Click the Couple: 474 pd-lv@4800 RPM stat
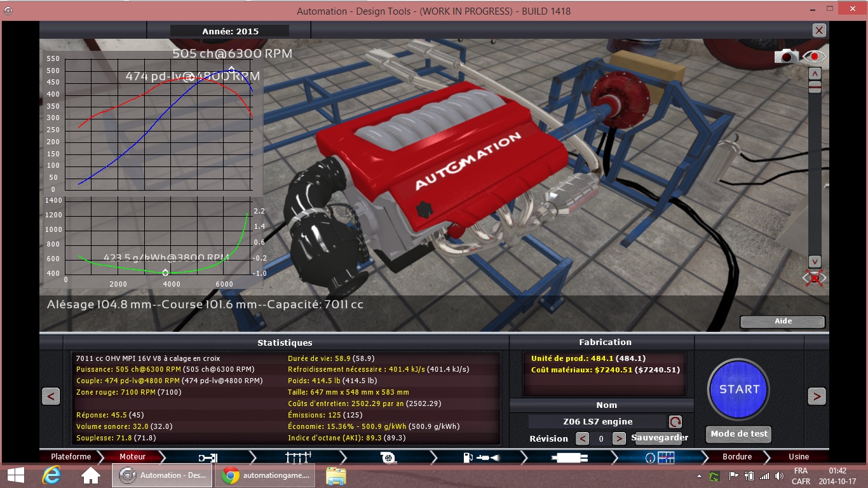Viewport: 868px width, 488px height. [x=169, y=381]
